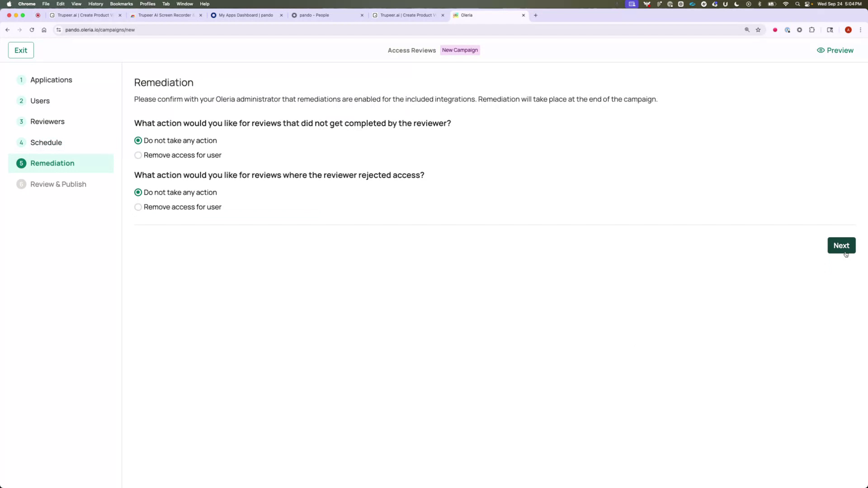
Task: Click the Exit button
Action: coord(21,50)
